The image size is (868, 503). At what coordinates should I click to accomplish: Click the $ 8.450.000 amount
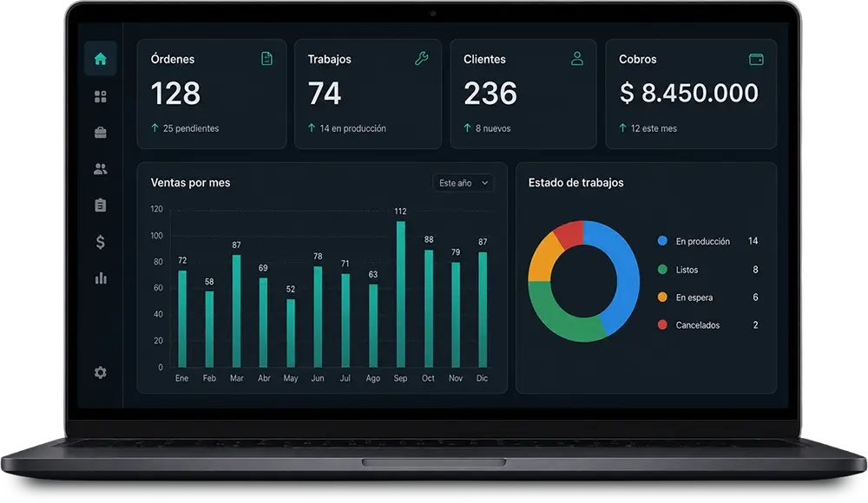pos(688,93)
